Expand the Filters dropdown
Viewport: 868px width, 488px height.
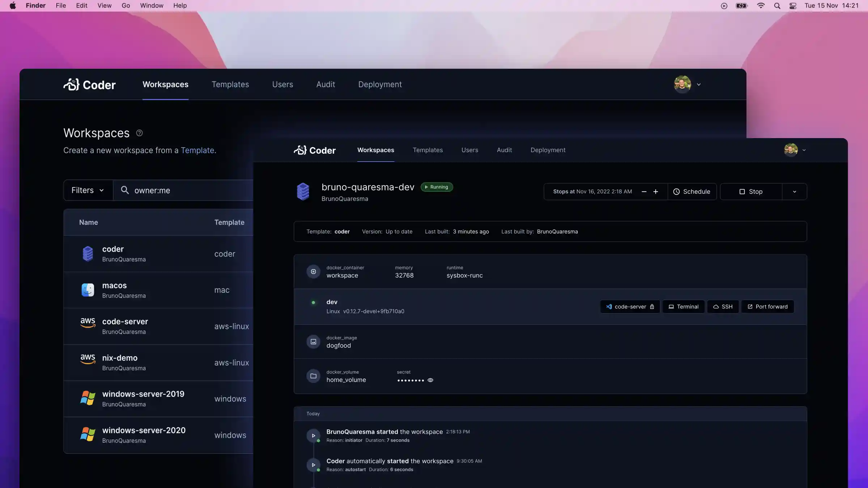tap(88, 190)
